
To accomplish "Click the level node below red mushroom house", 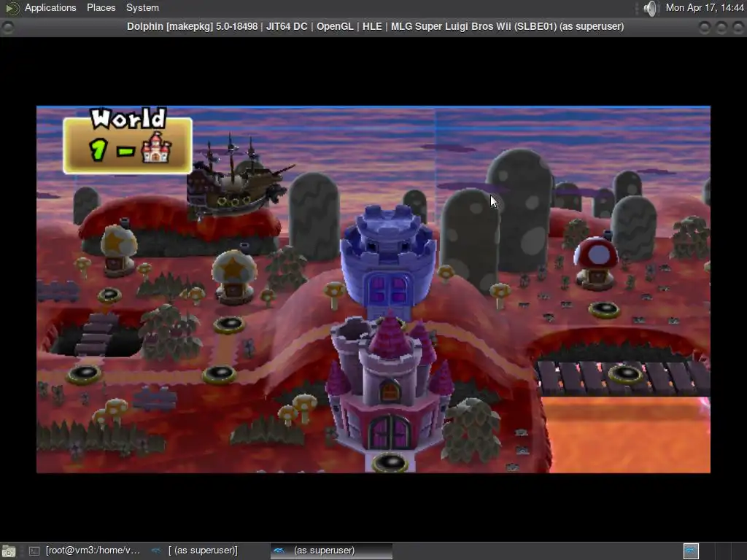I will [x=604, y=310].
